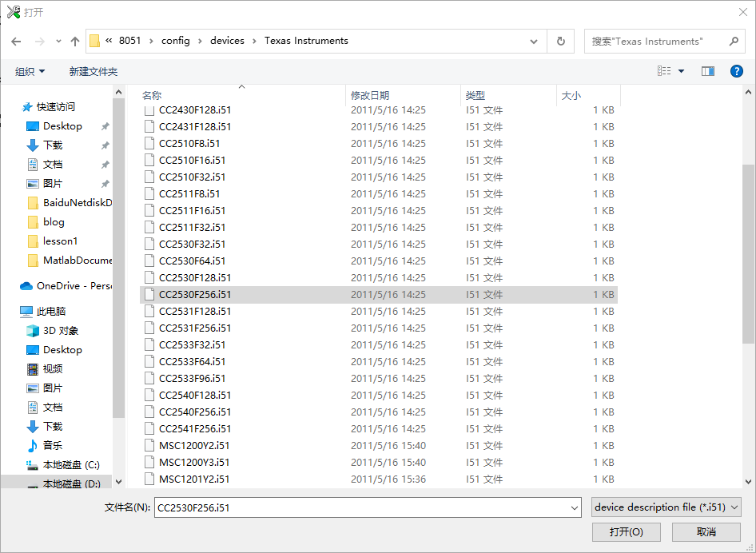Select file CC2510F8.i51
756x553 pixels.
(379, 144)
